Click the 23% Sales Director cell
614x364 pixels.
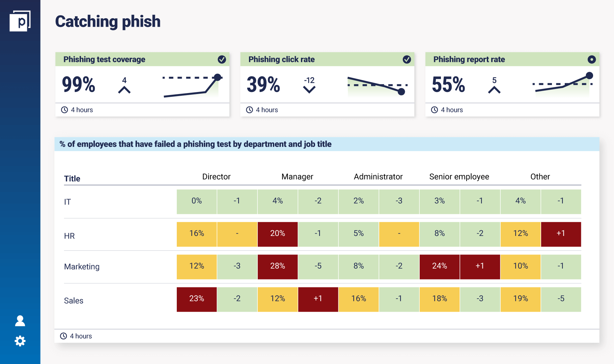pyautogui.click(x=197, y=299)
